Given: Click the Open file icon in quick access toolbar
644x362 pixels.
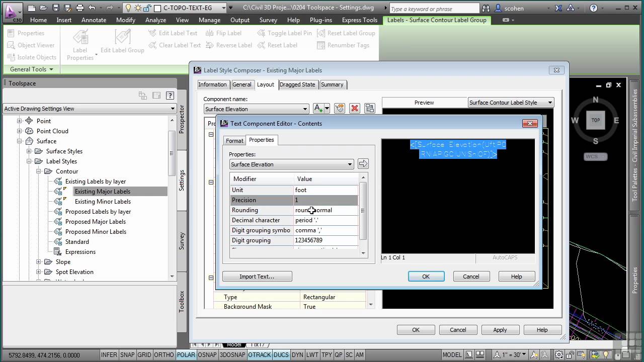Looking at the screenshot, I should coord(44,8).
